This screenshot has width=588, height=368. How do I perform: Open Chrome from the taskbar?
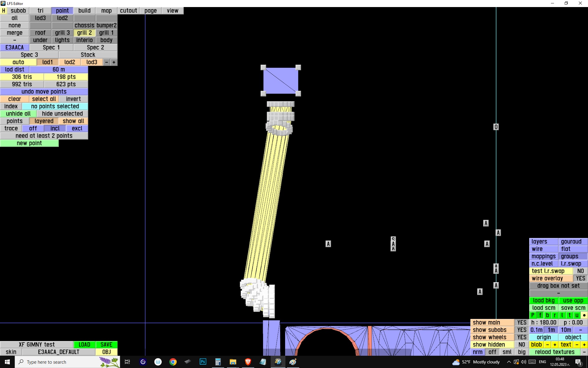click(173, 362)
